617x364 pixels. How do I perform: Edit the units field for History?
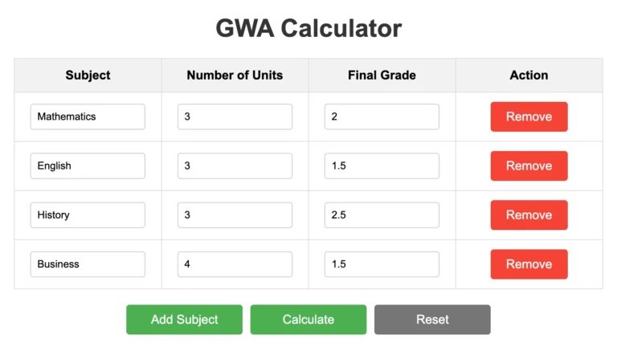[x=235, y=215]
